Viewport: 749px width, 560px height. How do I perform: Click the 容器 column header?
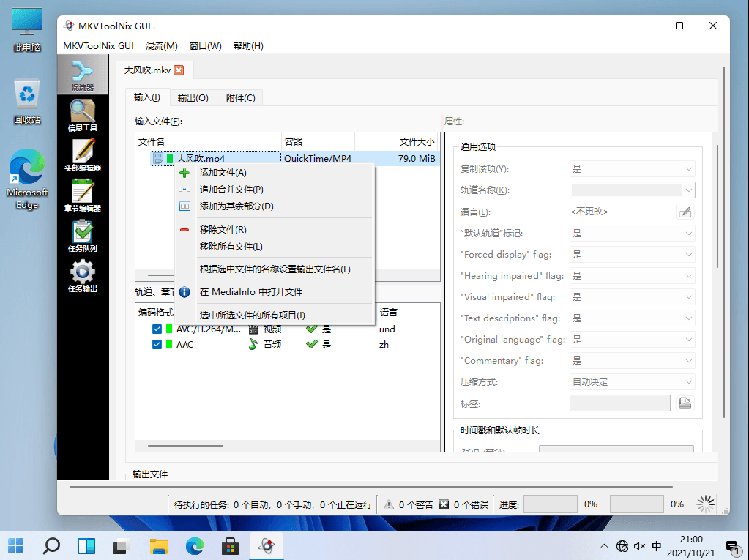(x=318, y=142)
